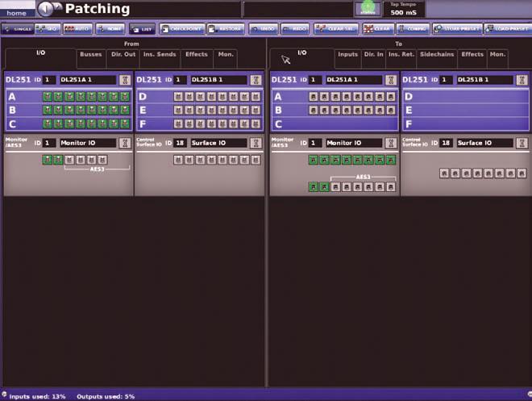
Task: Open the Ins. Ret. tab
Action: tap(401, 58)
